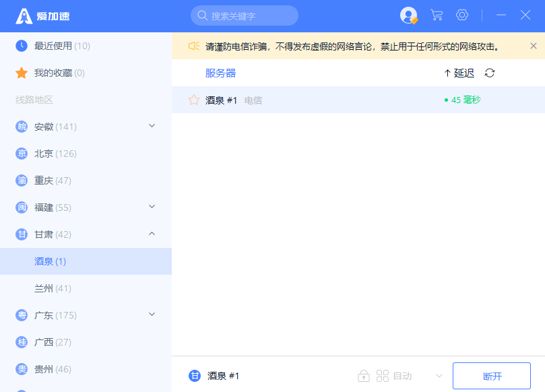Image resolution: width=545 pixels, height=392 pixels.
Task: Favorite 酒泉 #1 with the star
Action: click(193, 100)
